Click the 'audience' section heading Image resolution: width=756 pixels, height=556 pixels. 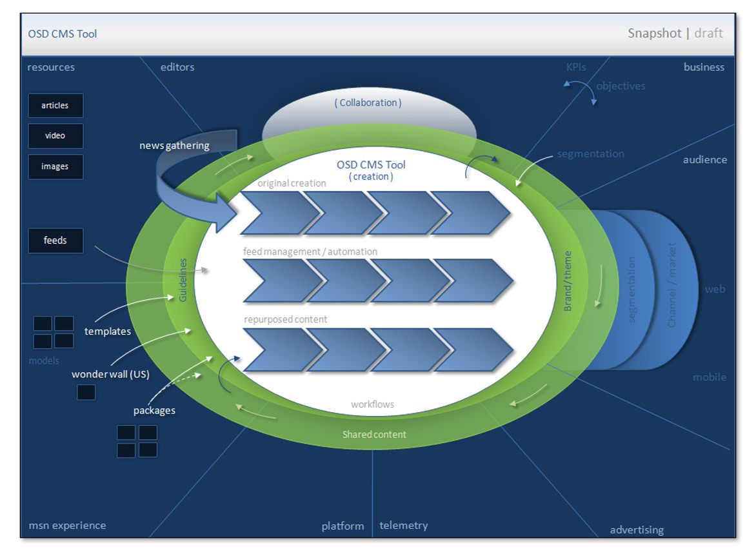click(x=705, y=159)
